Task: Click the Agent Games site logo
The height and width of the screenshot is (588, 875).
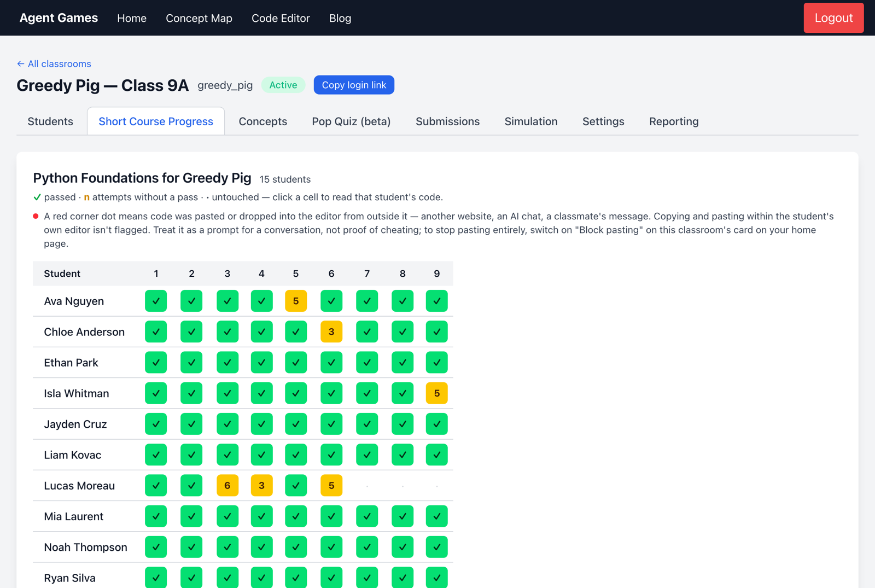Action: tap(59, 18)
